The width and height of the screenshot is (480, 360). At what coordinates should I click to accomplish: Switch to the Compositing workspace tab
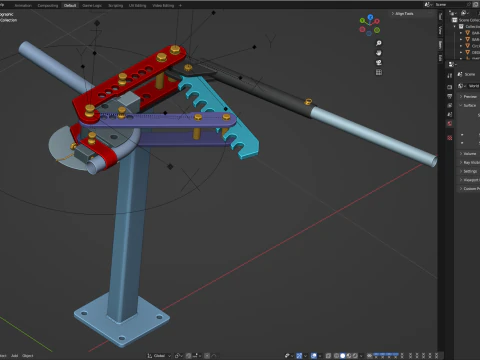point(48,5)
